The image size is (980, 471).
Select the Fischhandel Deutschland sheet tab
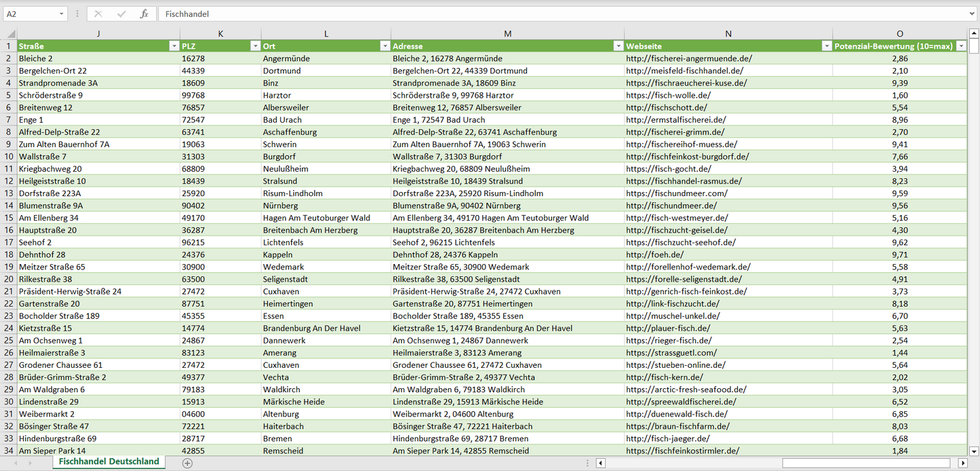click(x=109, y=461)
